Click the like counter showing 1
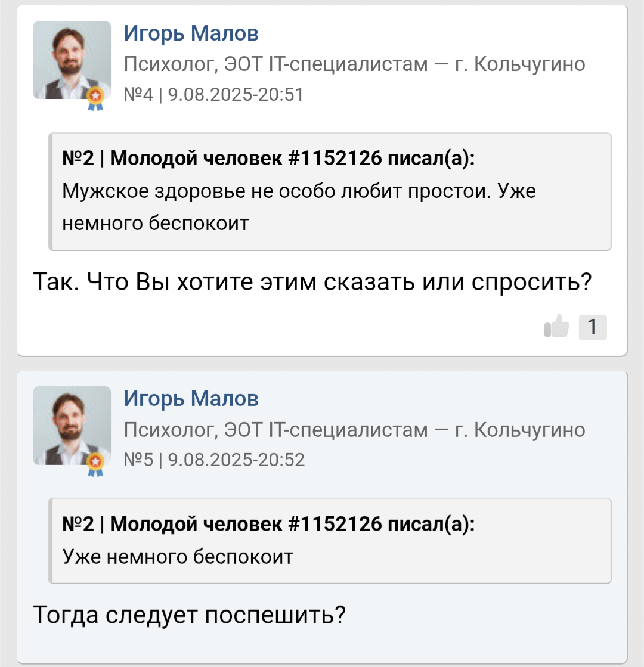644x667 pixels. 592,327
